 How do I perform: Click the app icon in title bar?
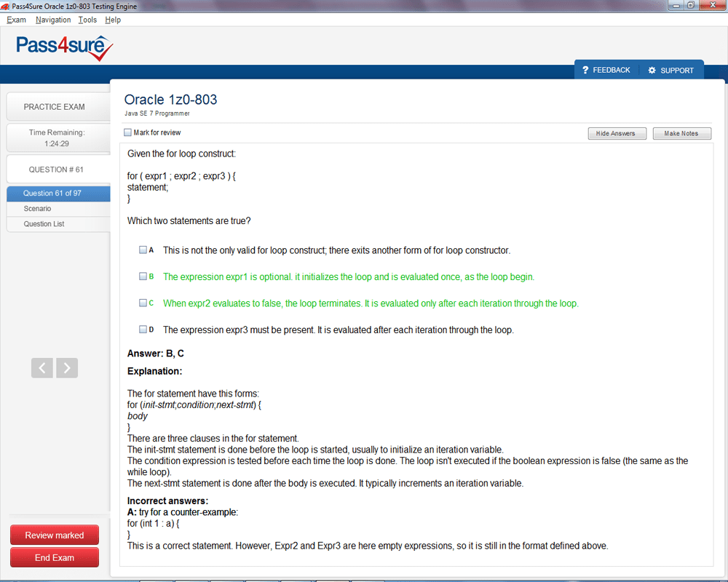[x=5, y=6]
